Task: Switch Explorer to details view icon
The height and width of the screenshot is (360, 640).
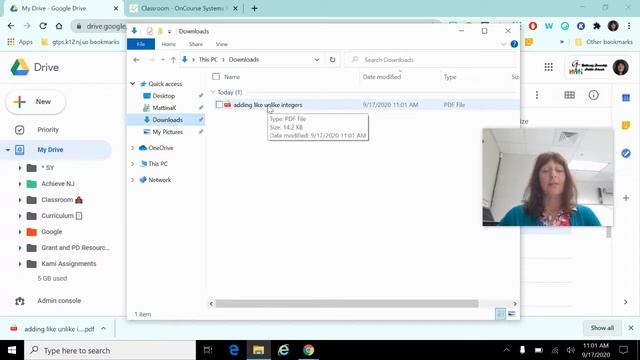Action: pyautogui.click(x=500, y=314)
